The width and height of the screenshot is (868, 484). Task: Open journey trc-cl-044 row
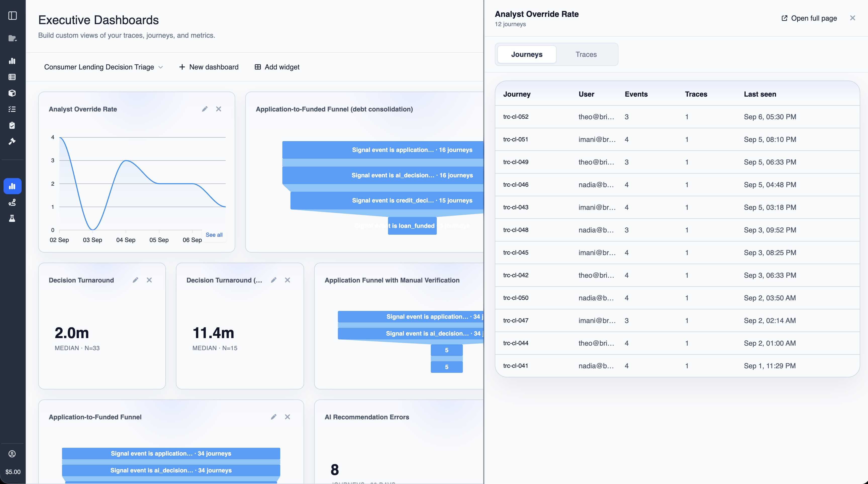tap(677, 343)
